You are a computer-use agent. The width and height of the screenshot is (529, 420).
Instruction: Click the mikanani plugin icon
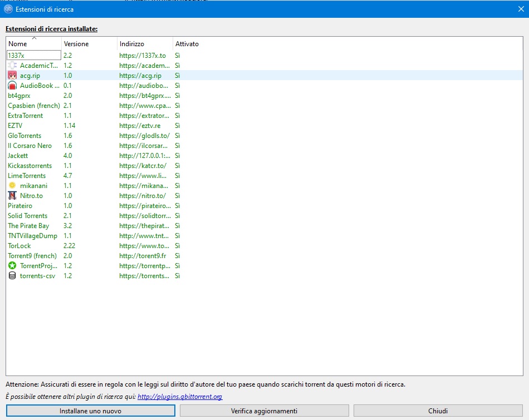point(12,185)
